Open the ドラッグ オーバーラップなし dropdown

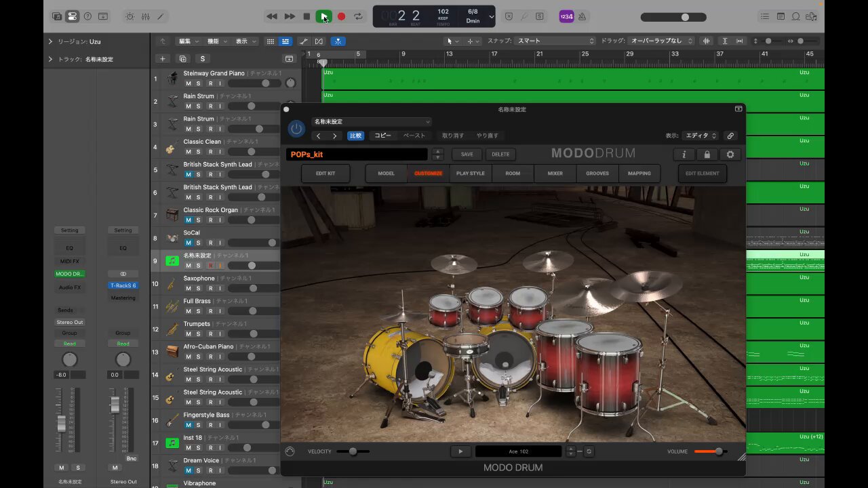point(663,41)
